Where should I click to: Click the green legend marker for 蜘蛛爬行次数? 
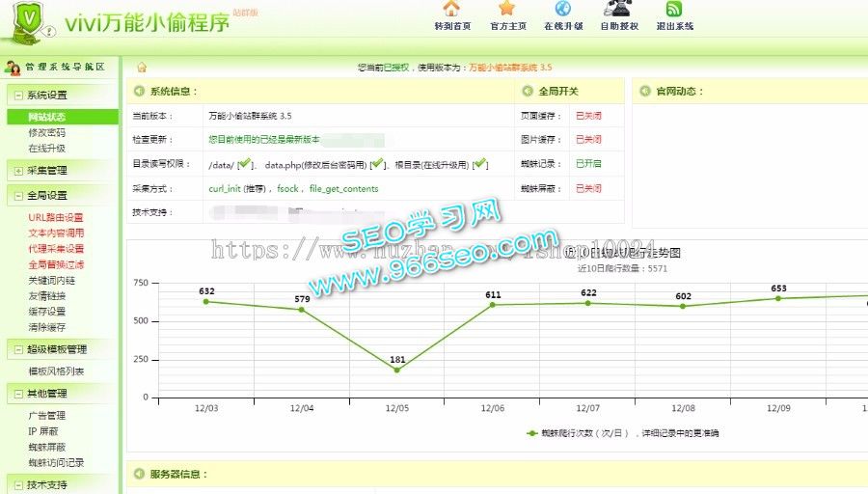pos(531,433)
